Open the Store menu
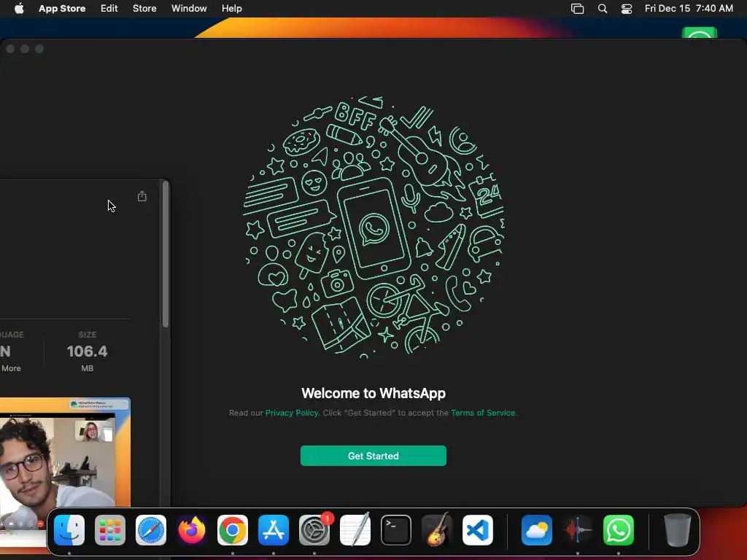 point(144,8)
